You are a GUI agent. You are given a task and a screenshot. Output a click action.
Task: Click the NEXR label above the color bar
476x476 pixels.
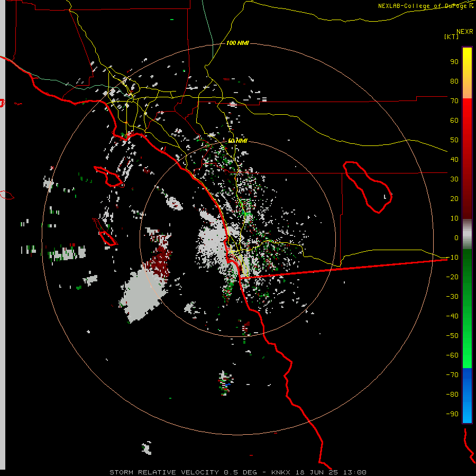click(465, 32)
